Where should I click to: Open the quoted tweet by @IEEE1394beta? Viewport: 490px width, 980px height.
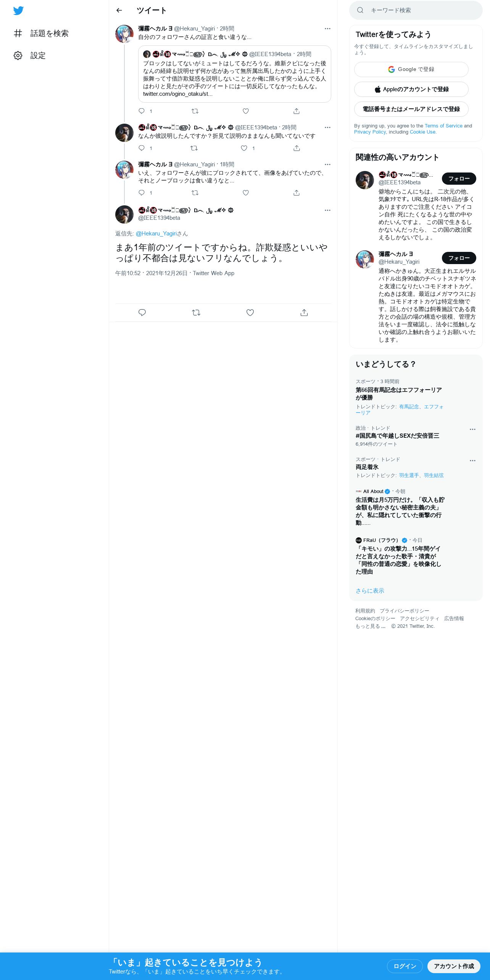[x=235, y=74]
